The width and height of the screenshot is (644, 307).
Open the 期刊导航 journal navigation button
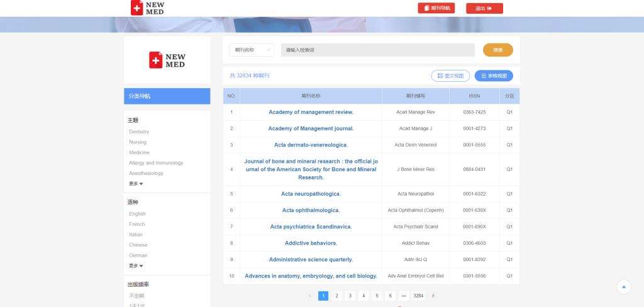(x=436, y=8)
